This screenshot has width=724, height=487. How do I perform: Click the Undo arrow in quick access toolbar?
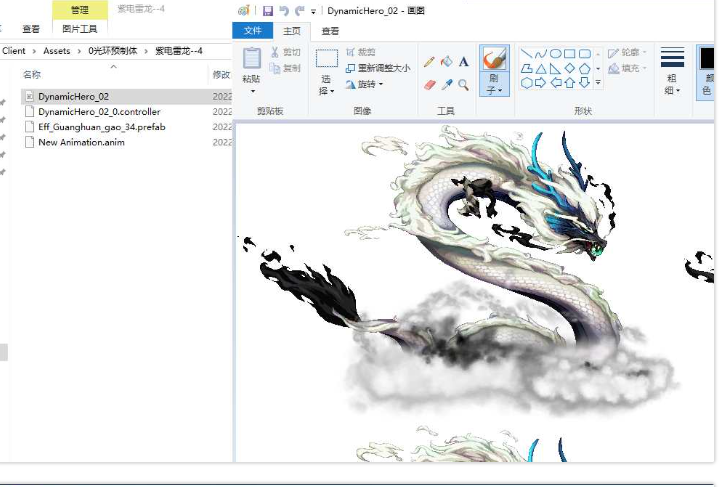[284, 10]
